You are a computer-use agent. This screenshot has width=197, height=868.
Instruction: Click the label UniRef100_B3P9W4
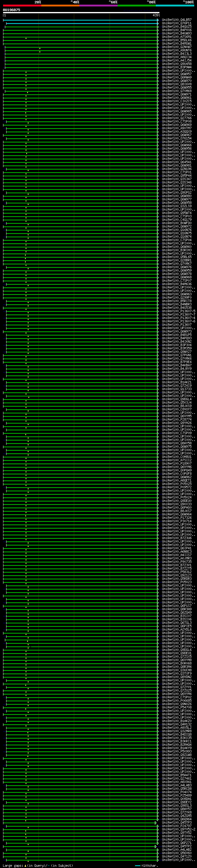click(x=177, y=67)
